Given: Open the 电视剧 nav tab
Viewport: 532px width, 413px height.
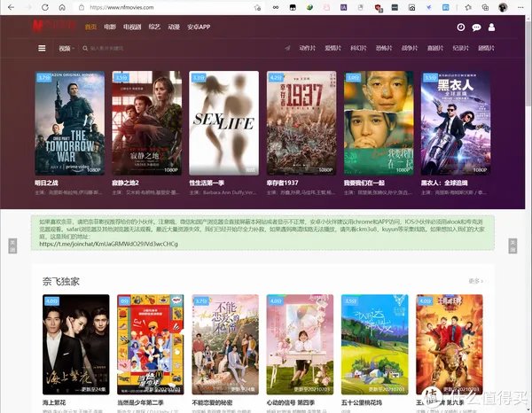Looking at the screenshot, I should [x=132, y=27].
